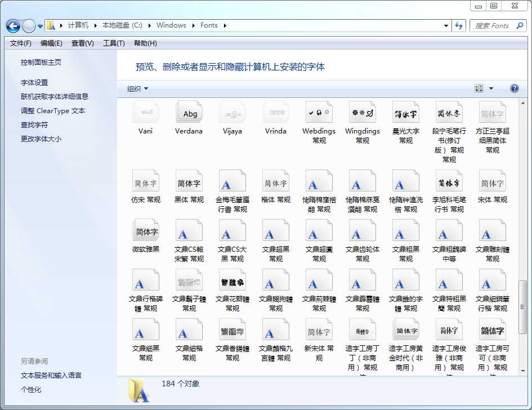
Task: Select the 李旭科毛笔行书 font icon
Action: click(449, 181)
